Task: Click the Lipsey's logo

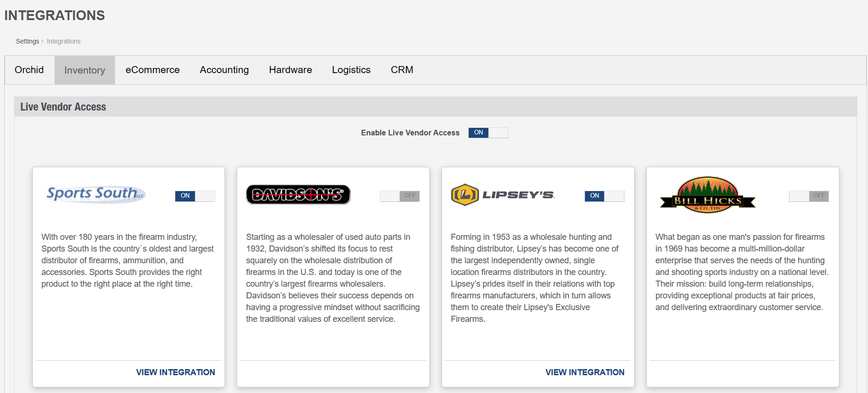Action: pyautogui.click(x=503, y=195)
